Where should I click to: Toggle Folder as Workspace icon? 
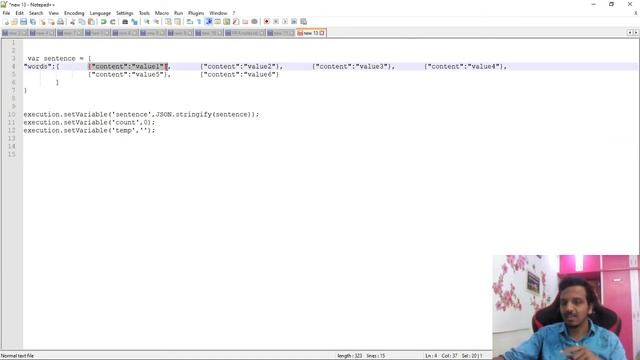coord(245,22)
